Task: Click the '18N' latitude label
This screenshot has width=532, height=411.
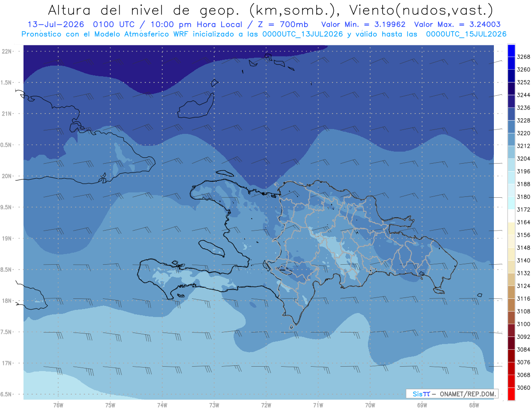Action: pos(8,301)
